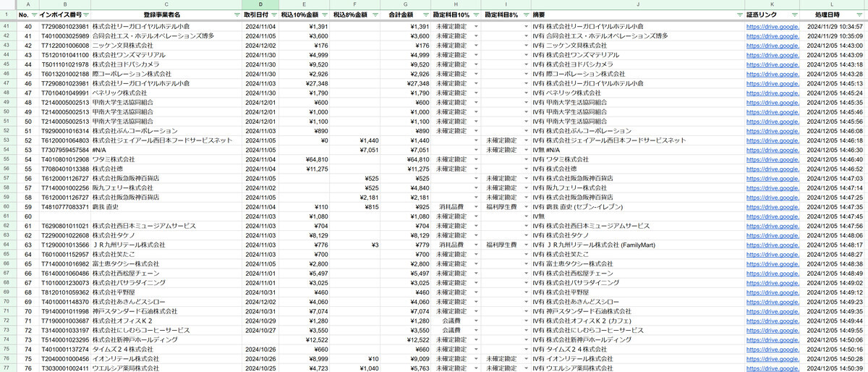Open 消耗品費 dropdown in sheet row 59

pos(476,207)
